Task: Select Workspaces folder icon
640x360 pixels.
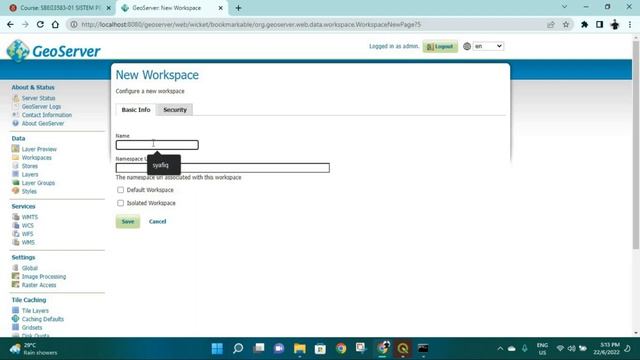Action: pos(16,158)
